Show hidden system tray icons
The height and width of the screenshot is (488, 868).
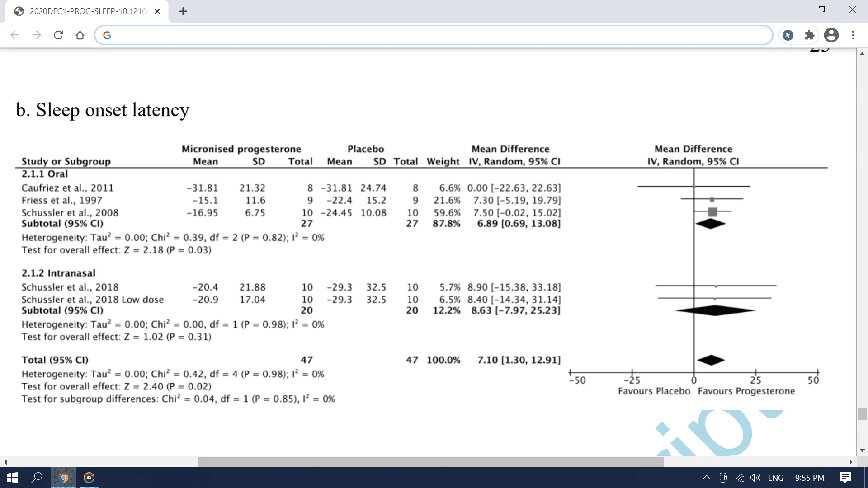coord(707,478)
